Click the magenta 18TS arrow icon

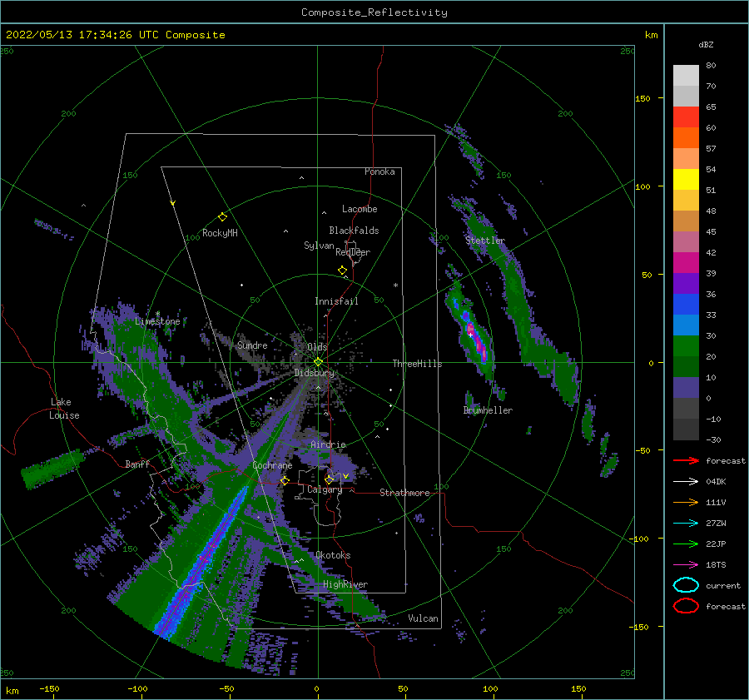coord(686,565)
